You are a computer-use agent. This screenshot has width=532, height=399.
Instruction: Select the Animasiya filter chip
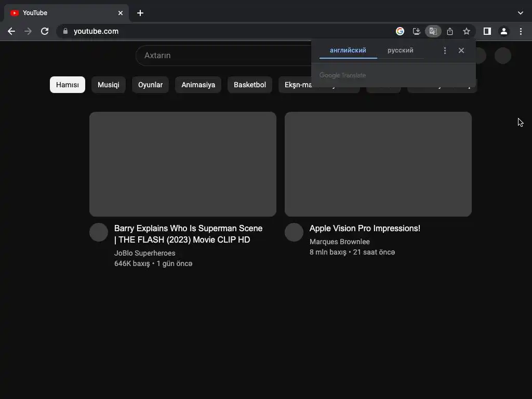(198, 85)
